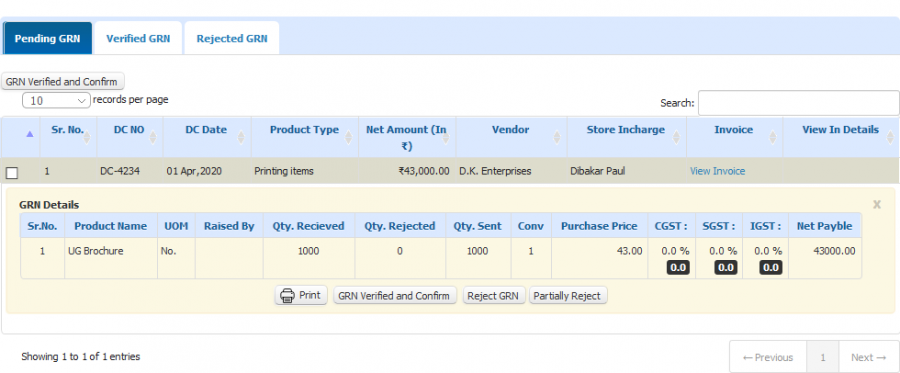Click the SGST 0.0 amount badge

coord(726,267)
